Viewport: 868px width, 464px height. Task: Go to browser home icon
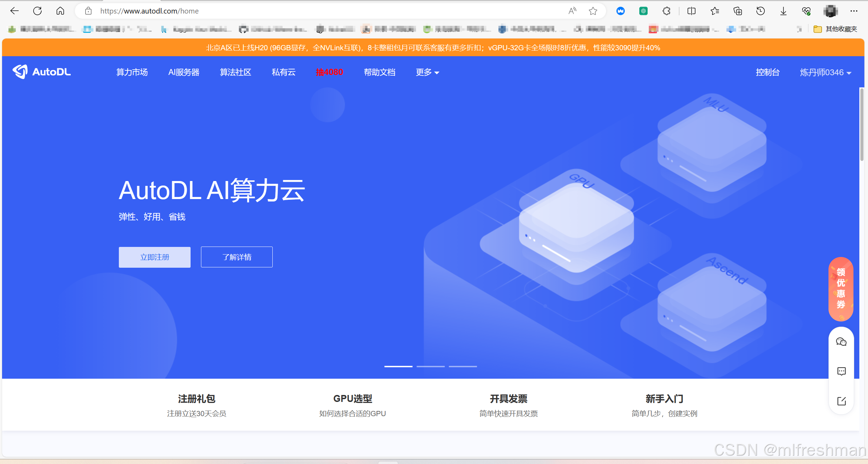pos(60,11)
